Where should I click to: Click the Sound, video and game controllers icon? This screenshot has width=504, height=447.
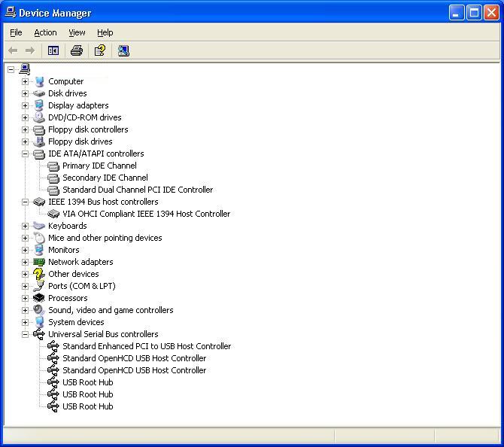pyautogui.click(x=39, y=310)
